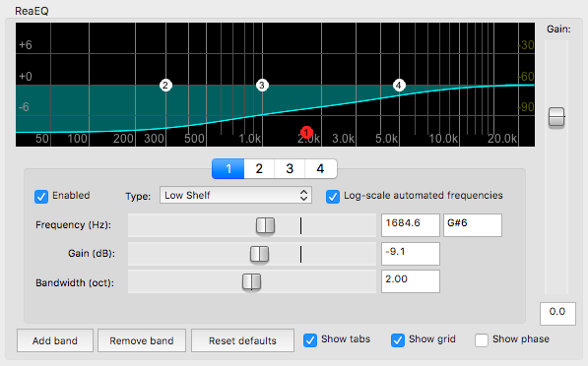Select band 2 node on EQ graph
The height and width of the screenshot is (366, 588).
[x=165, y=86]
